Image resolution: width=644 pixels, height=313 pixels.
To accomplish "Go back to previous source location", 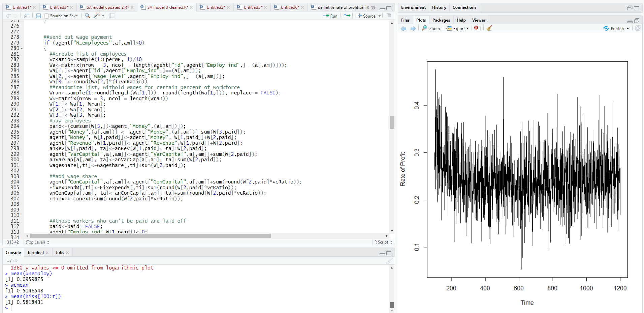I will pyautogui.click(x=8, y=16).
